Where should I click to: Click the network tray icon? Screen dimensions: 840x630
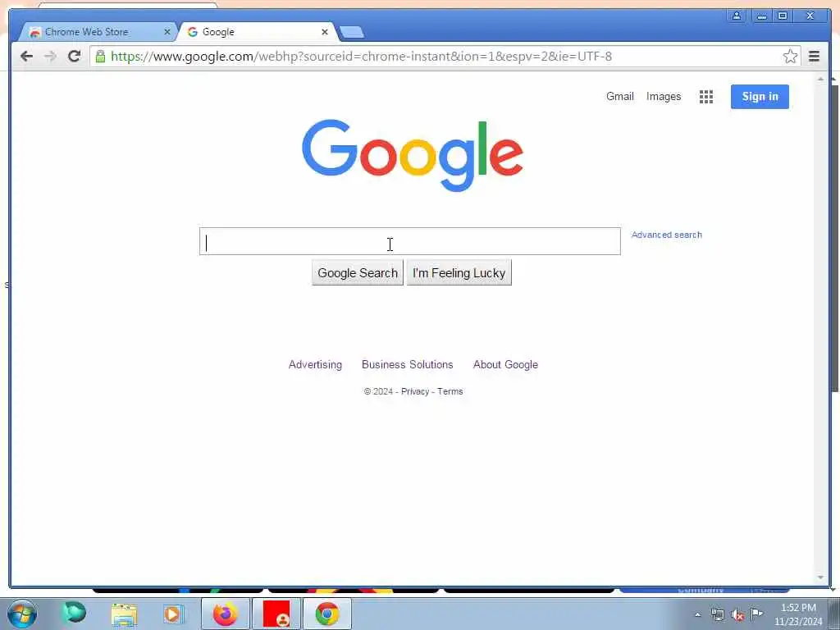(717, 614)
